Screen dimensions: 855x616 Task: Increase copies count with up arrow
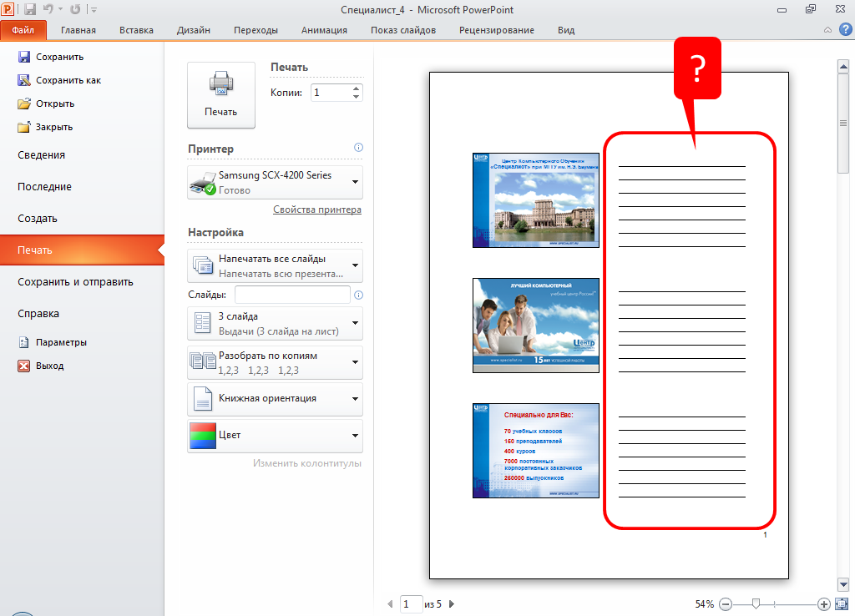tap(357, 88)
